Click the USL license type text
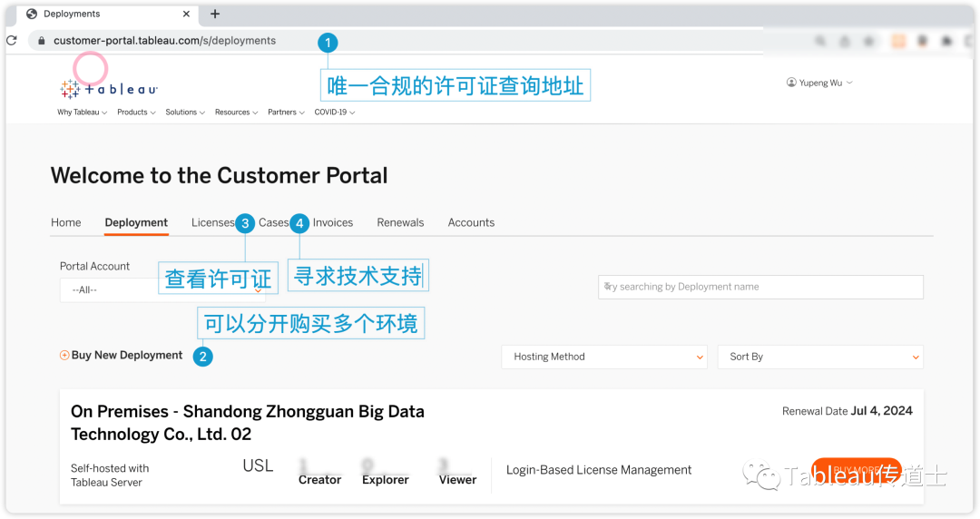980x519 pixels. pos(258,465)
